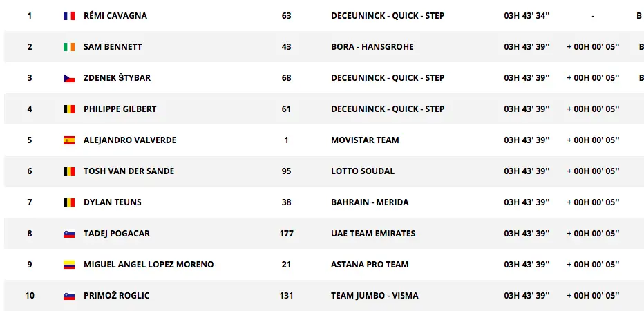Viewport: 644px width, 311px height.
Task: Click the French flag beside Rémi Cavagna
Action: pos(68,16)
